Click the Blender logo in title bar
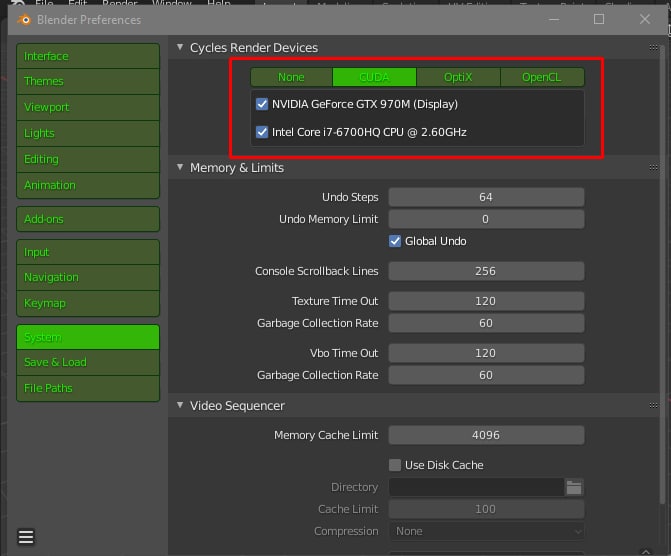This screenshot has width=671, height=556. pos(24,20)
